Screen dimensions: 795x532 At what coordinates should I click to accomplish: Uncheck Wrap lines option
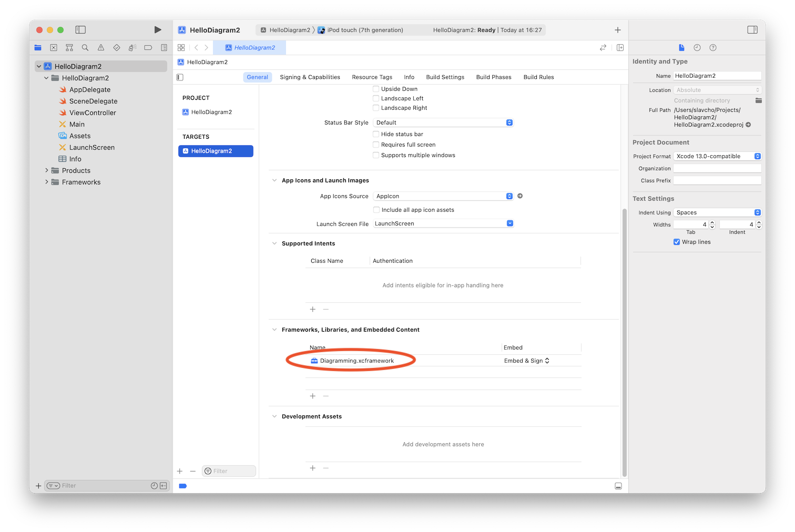tap(677, 242)
